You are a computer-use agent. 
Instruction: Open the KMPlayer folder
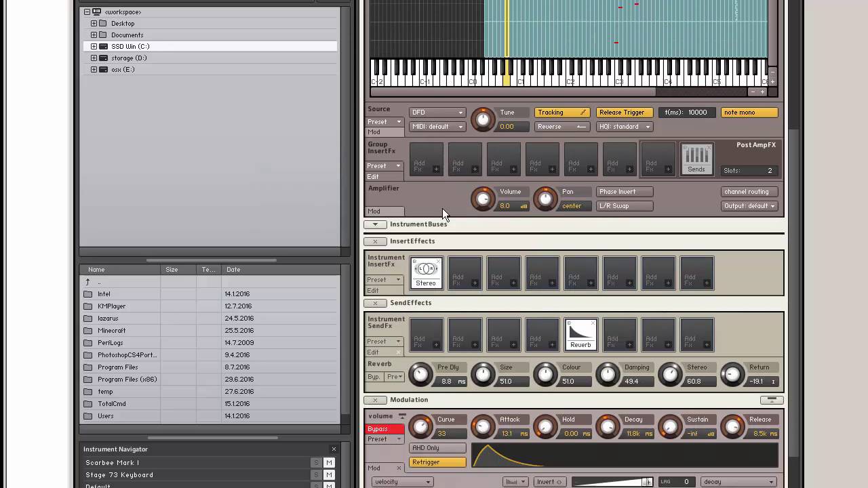coord(111,306)
